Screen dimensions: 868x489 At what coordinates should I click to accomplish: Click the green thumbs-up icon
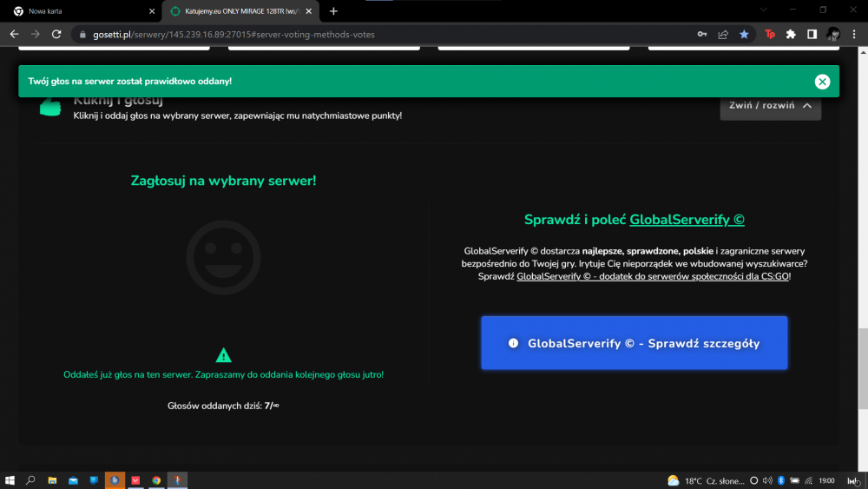click(50, 107)
